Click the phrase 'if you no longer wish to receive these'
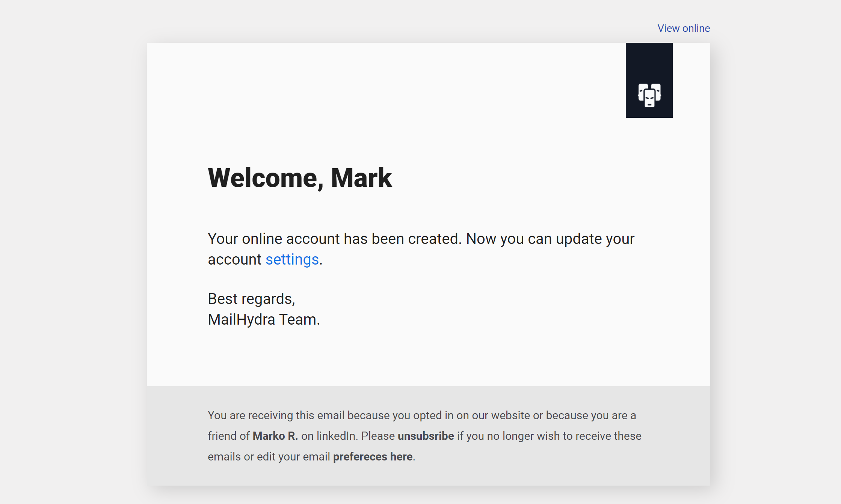The width and height of the screenshot is (841, 504). point(549,436)
